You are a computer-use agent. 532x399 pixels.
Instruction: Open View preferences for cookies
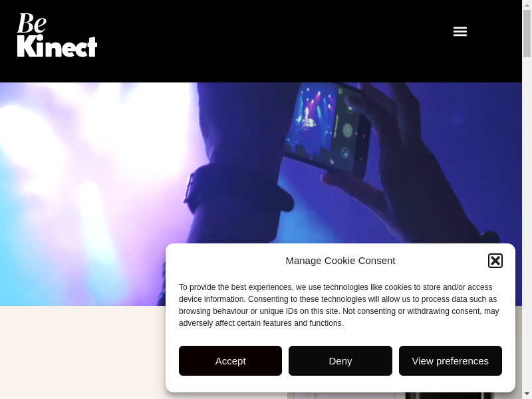[450, 360]
